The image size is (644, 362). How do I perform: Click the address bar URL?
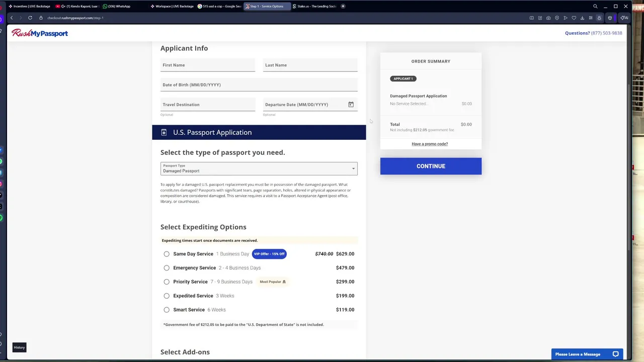[75, 18]
